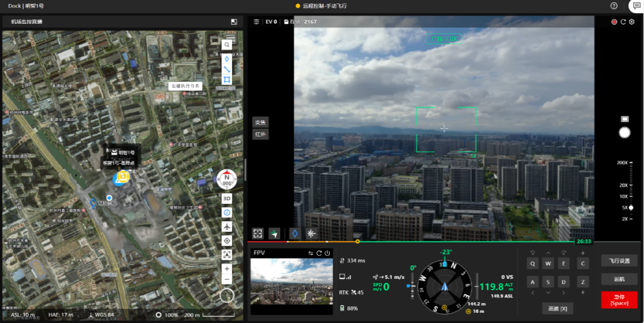Viewport: 644px width, 323px height.
Task: Refresh the FPV video feed
Action: pyautogui.click(x=319, y=253)
